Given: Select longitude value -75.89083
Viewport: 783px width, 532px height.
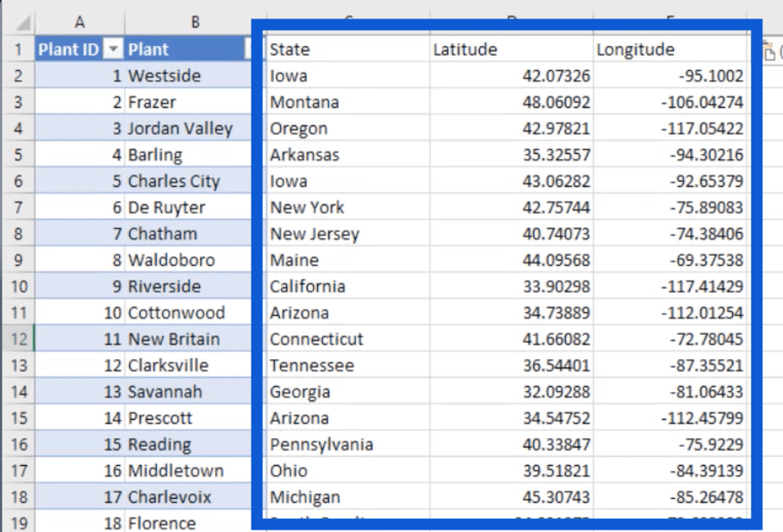Looking at the screenshot, I should 670,207.
